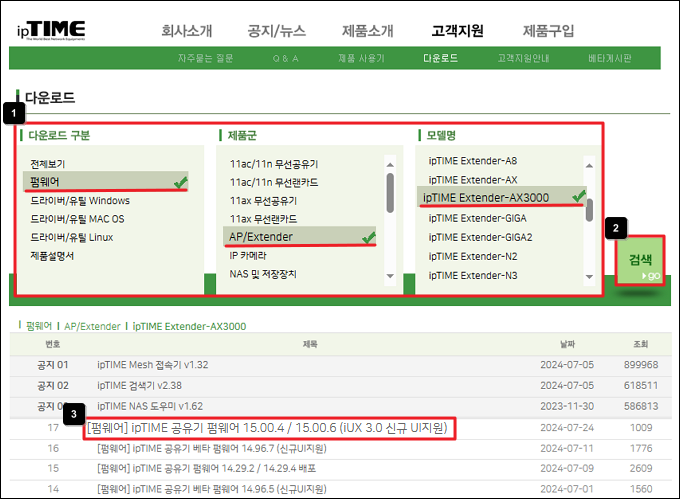
Task: Open beta firmware 14.96.5 post
Action: [x=212, y=489]
